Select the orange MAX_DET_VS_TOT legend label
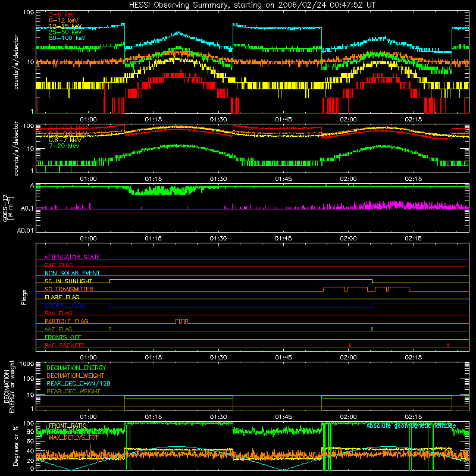Screen dimensions: 476x476 [x=74, y=437]
